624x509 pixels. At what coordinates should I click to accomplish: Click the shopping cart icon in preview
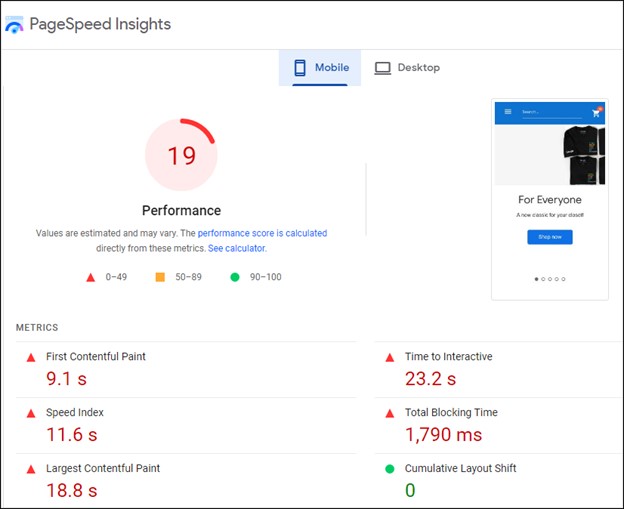pyautogui.click(x=597, y=113)
